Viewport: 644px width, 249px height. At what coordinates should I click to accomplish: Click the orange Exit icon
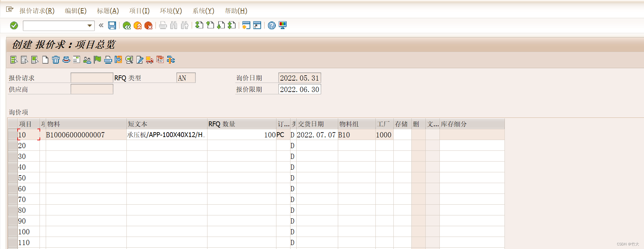pos(138,25)
